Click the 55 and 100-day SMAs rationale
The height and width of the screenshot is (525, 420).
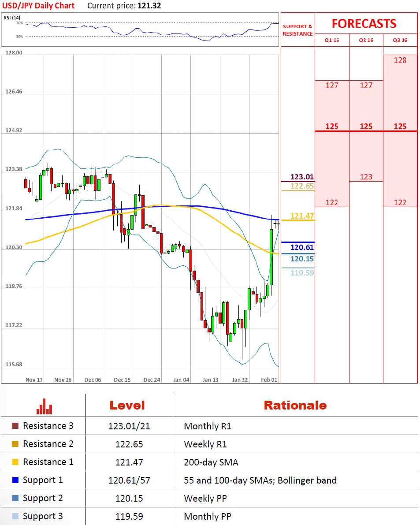(260, 480)
